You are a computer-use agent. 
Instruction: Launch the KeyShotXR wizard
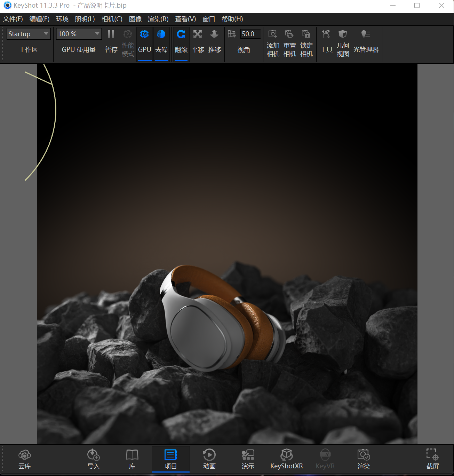(x=286, y=459)
